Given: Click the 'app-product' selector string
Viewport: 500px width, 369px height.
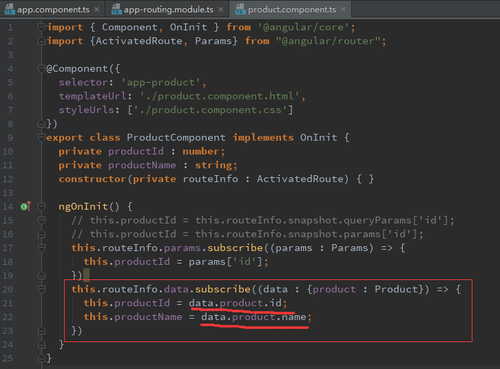Looking at the screenshot, I should coord(161,82).
